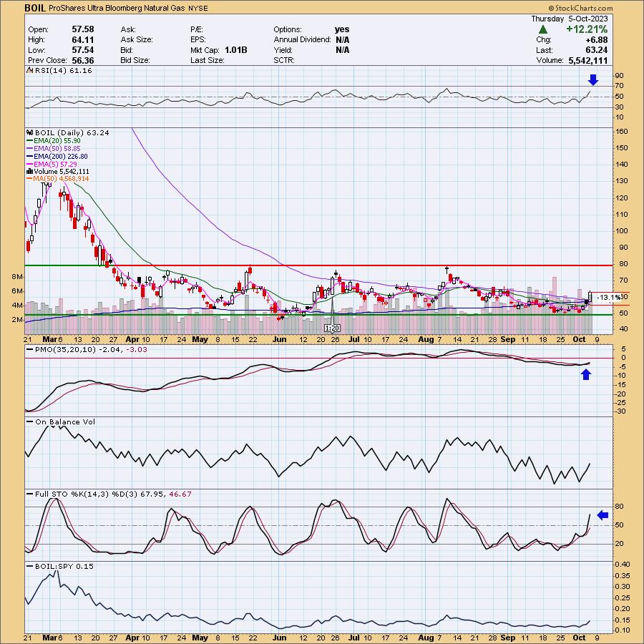Click the Annual Dividend N/A value
644x644 pixels.
pyautogui.click(x=343, y=39)
